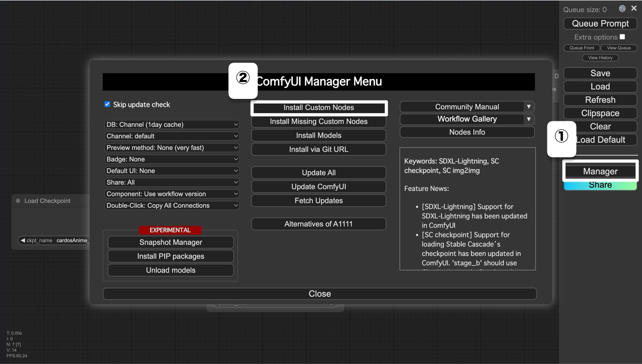This screenshot has height=364, width=642.
Task: Collapse the Load Checkpoint node dot
Action: point(18,201)
